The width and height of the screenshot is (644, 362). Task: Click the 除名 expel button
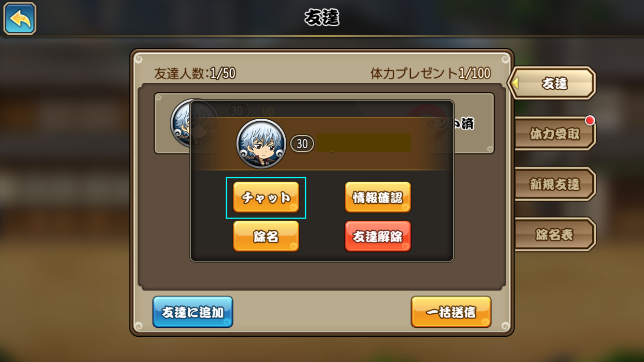coord(266,237)
